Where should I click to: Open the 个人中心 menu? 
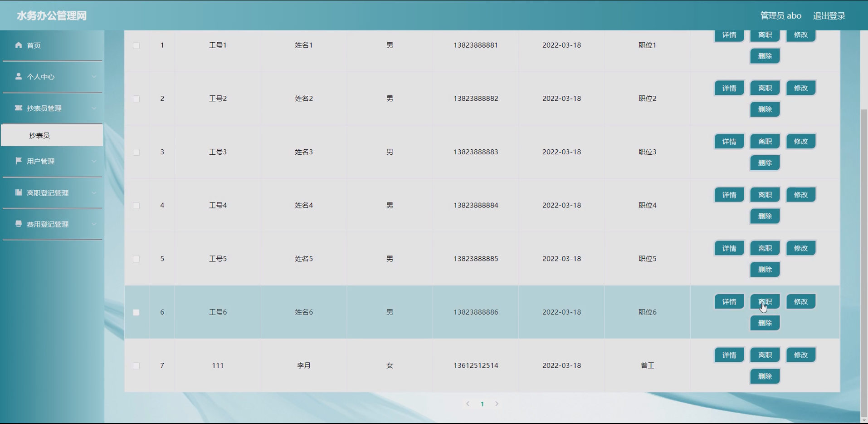[x=52, y=77]
